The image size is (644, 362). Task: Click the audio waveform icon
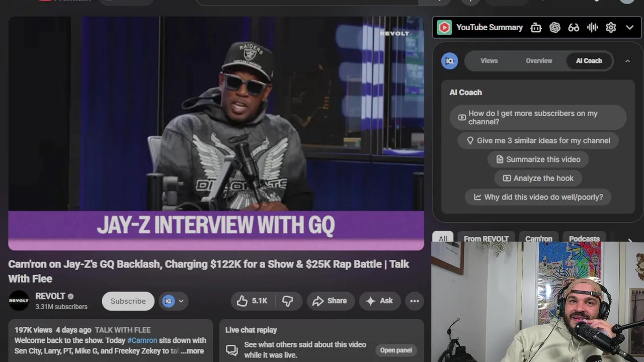coord(592,28)
